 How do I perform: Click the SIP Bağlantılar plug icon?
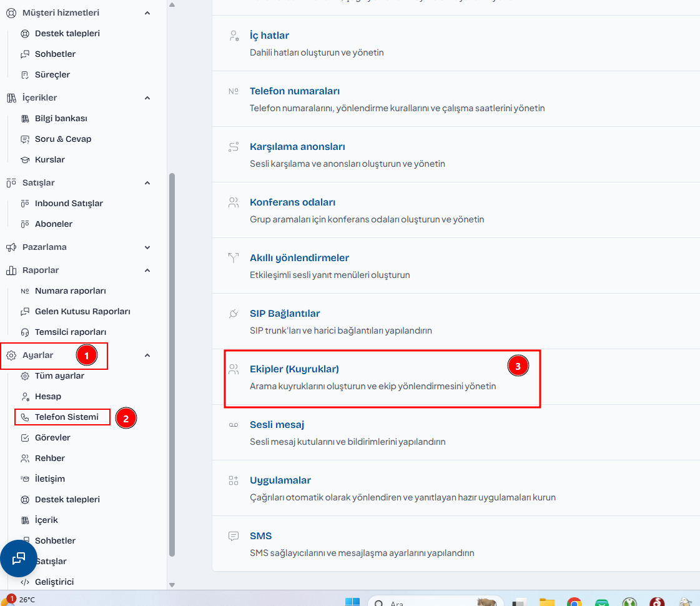coord(234,314)
